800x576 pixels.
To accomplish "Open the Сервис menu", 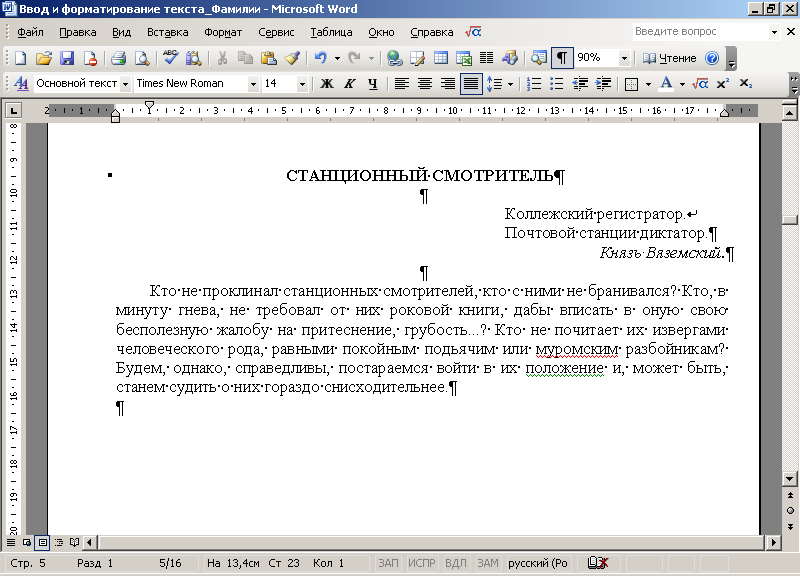I will (276, 32).
